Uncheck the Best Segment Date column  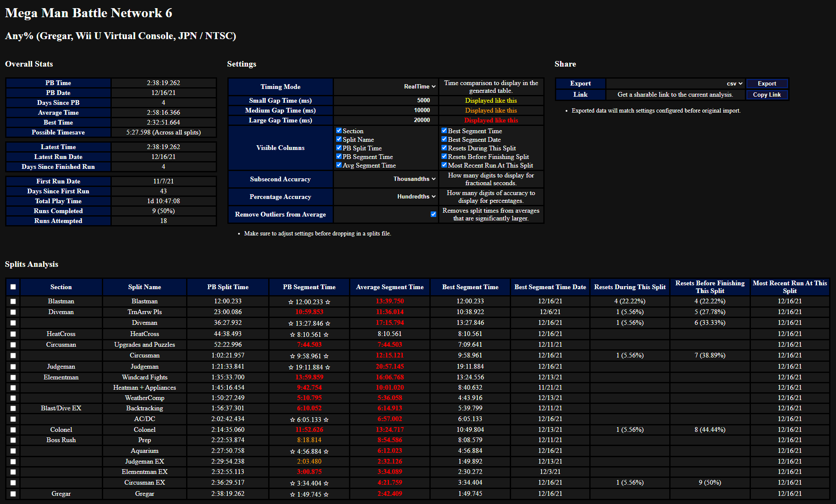coord(444,139)
